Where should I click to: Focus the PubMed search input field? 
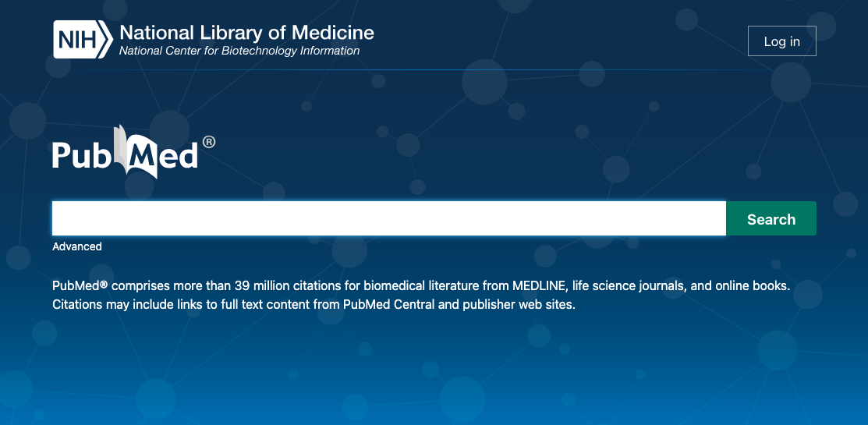tap(388, 218)
